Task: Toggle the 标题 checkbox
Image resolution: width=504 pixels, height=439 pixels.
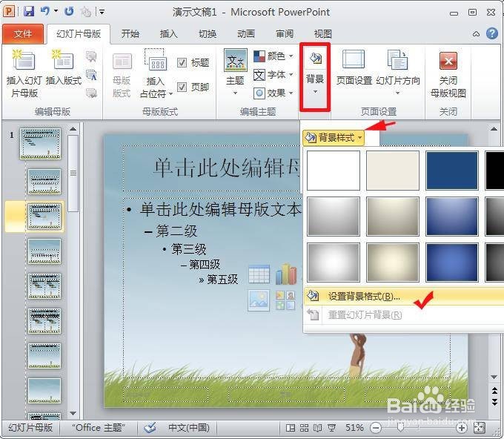Action: click(182, 62)
